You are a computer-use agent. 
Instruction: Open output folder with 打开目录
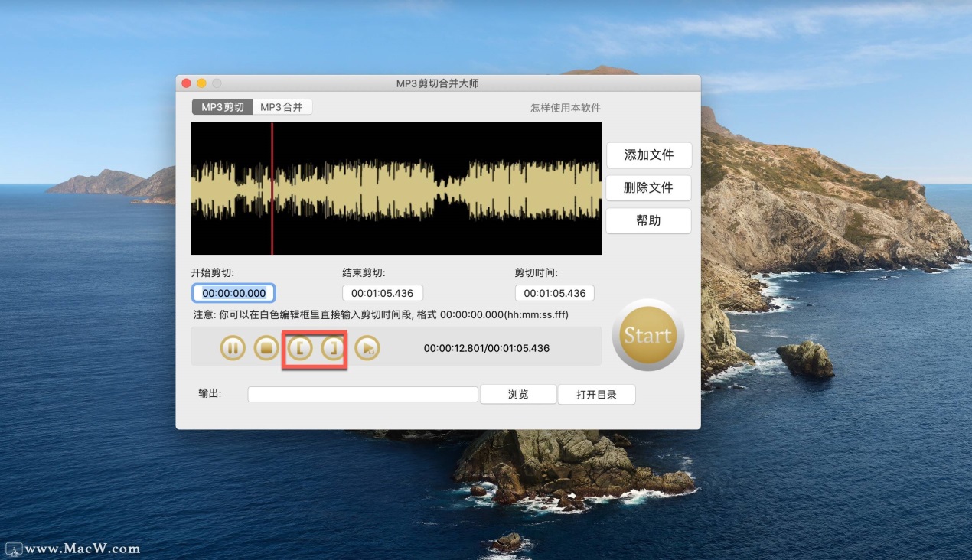click(x=596, y=395)
